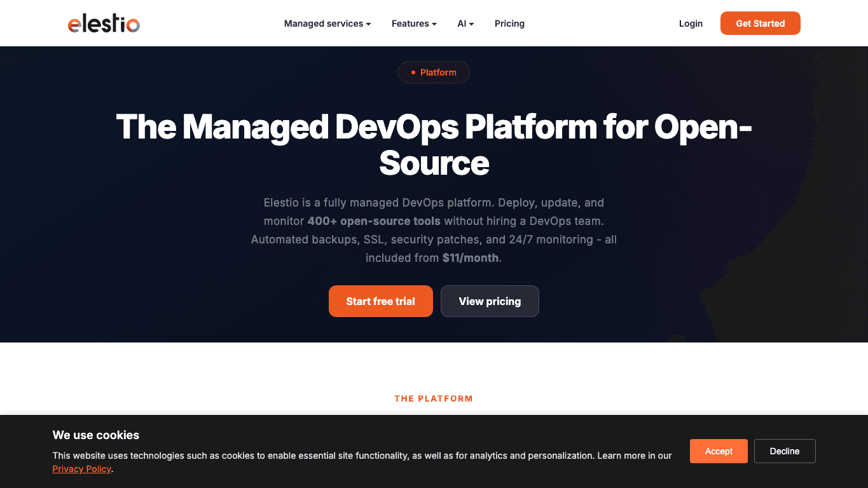Accept the cookies
Screen dimensions: 868x488
tap(719, 451)
